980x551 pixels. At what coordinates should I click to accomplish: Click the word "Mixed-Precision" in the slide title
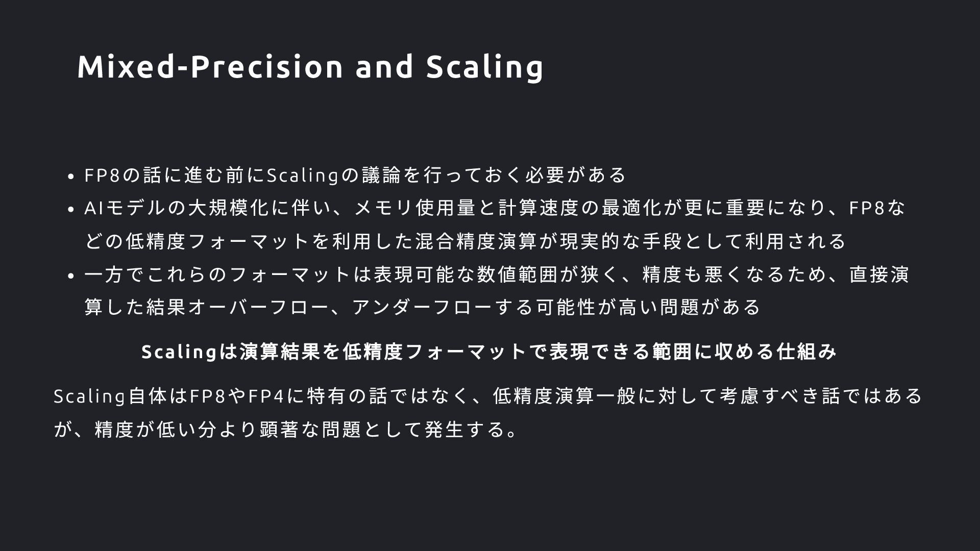coord(210,66)
